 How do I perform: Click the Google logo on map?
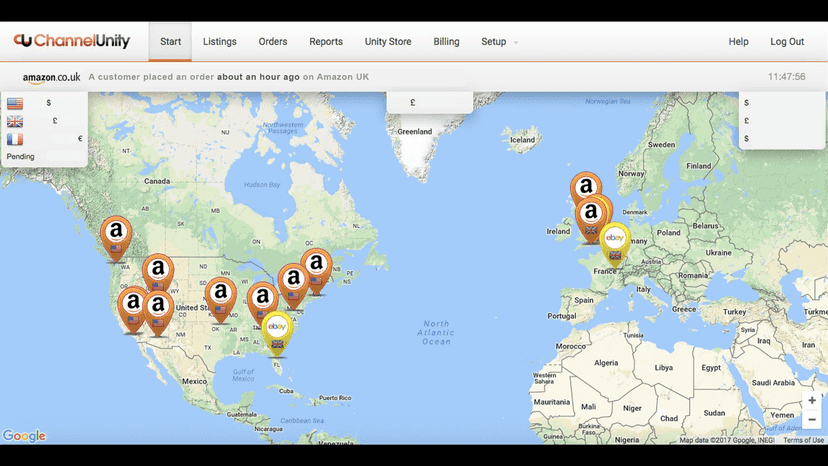[24, 436]
